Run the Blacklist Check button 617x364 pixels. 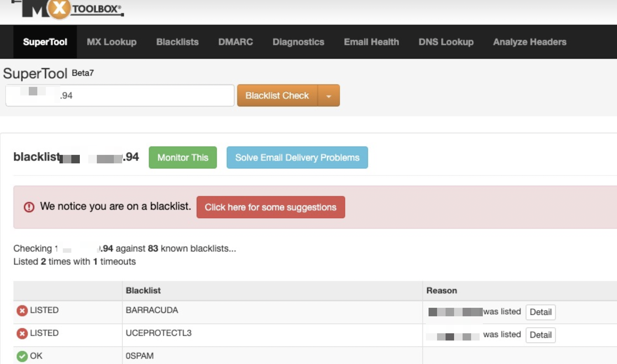point(277,95)
